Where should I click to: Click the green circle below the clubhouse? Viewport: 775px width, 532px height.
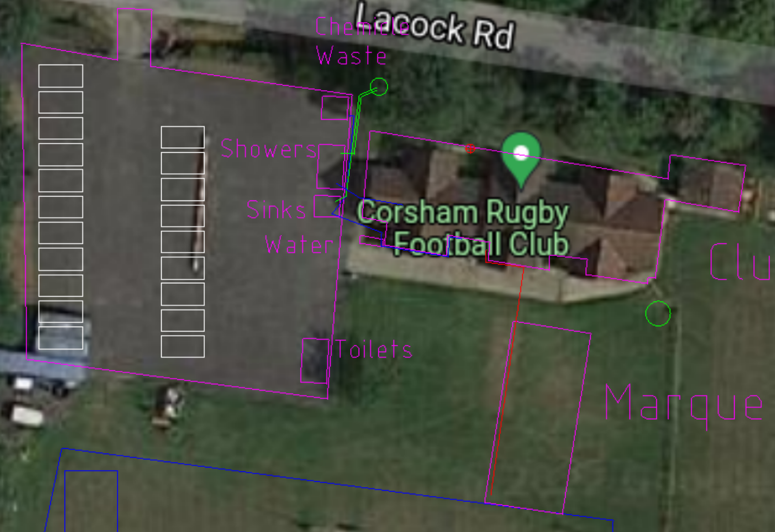tap(658, 313)
